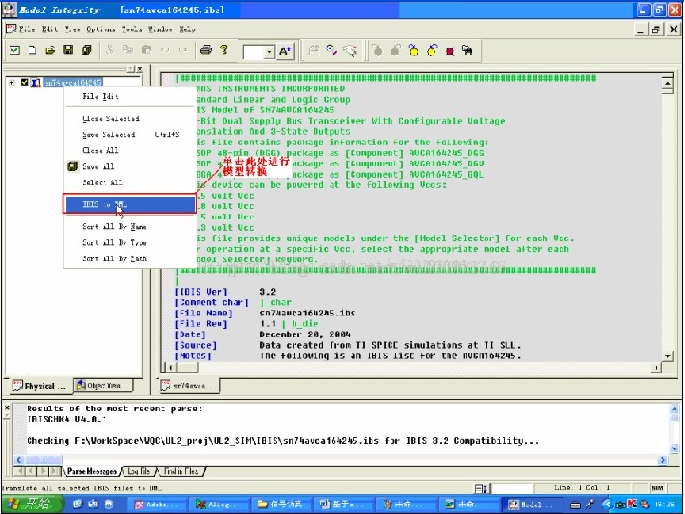
Task: Open the Tools menu
Action: point(131,29)
